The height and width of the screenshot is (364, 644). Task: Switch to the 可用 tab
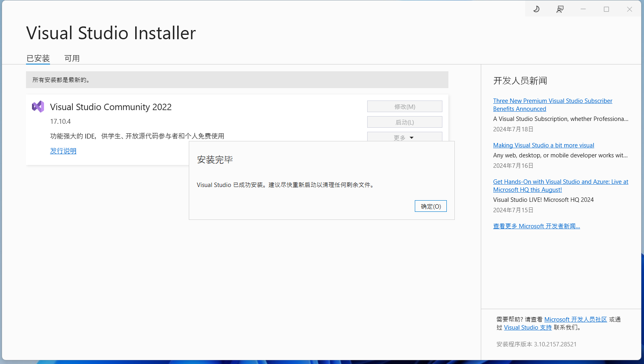click(x=72, y=58)
